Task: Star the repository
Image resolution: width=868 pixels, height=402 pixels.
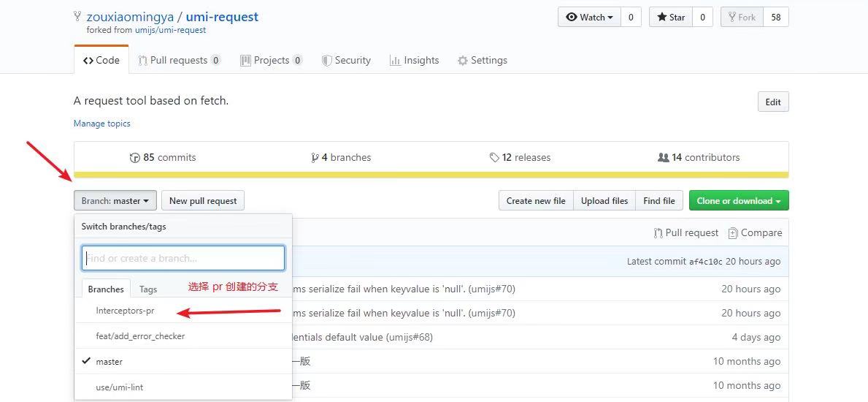Action: (x=671, y=18)
